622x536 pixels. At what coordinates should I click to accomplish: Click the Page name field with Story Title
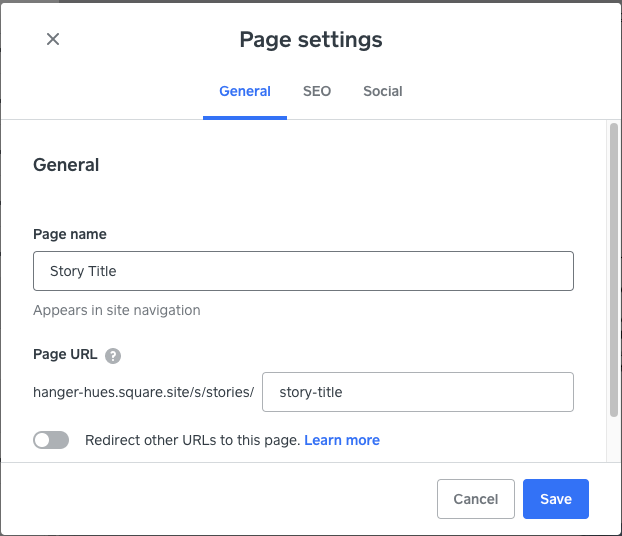[303, 271]
